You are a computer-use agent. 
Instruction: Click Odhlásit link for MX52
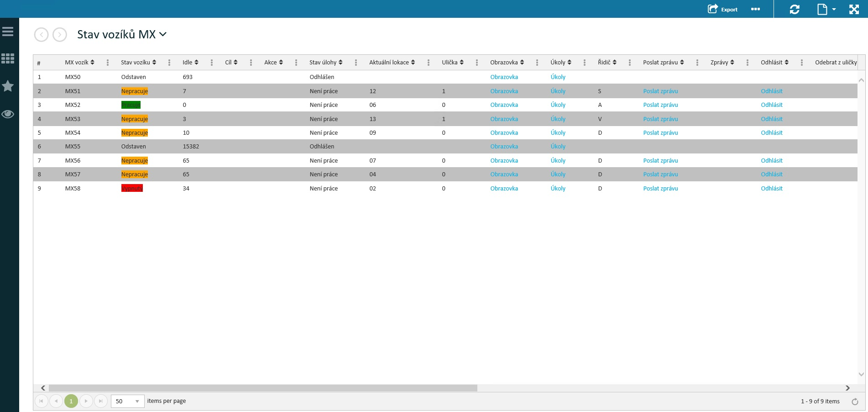pyautogui.click(x=771, y=105)
